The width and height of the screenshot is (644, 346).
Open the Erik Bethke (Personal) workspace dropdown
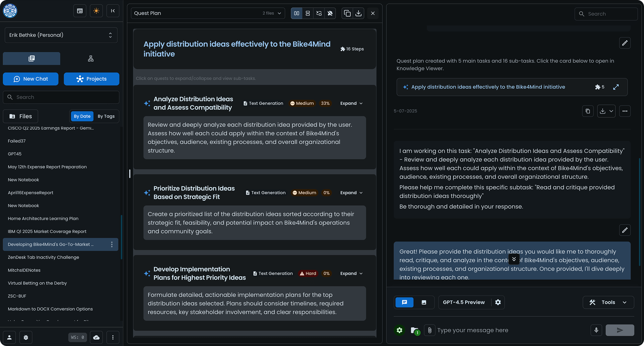[61, 35]
